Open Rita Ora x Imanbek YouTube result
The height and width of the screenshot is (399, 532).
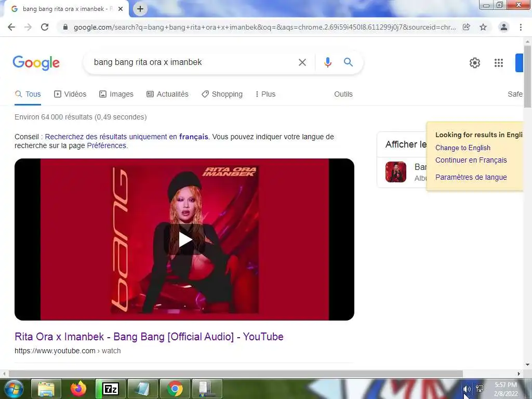pyautogui.click(x=149, y=337)
